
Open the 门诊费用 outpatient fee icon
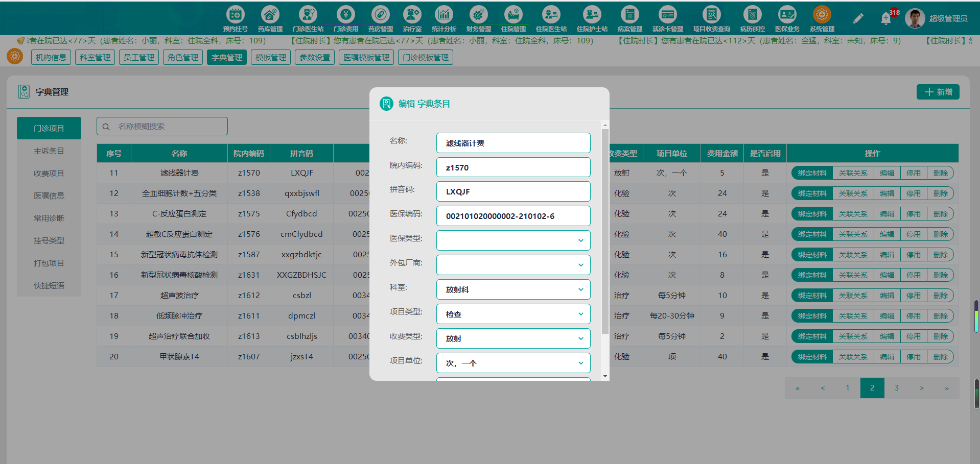345,19
